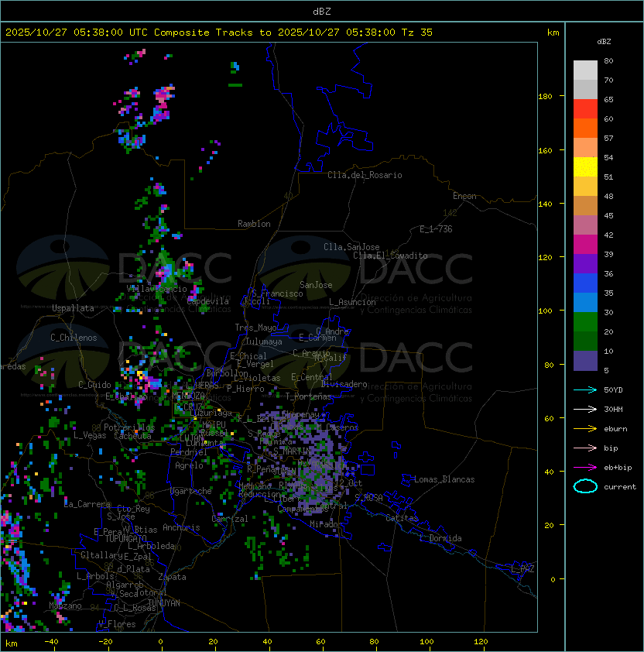Click the 'km' label at the bottom-left corner
The image size is (644, 652).
click(x=12, y=643)
